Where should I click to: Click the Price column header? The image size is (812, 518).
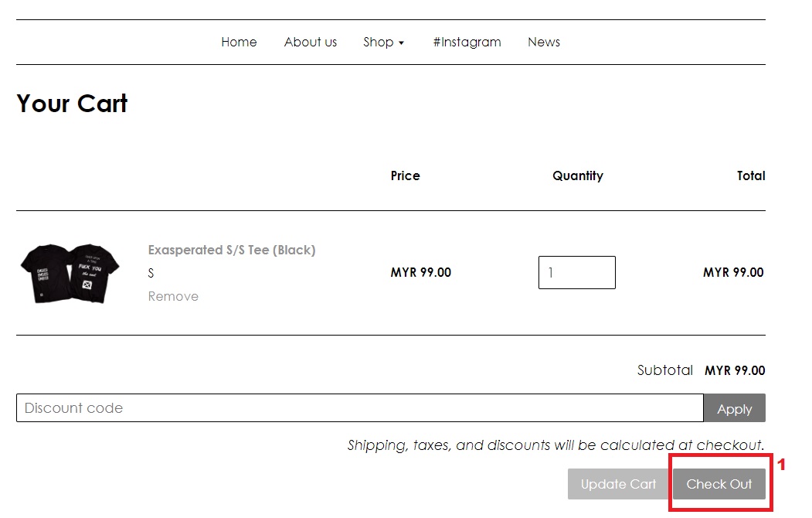pos(405,176)
